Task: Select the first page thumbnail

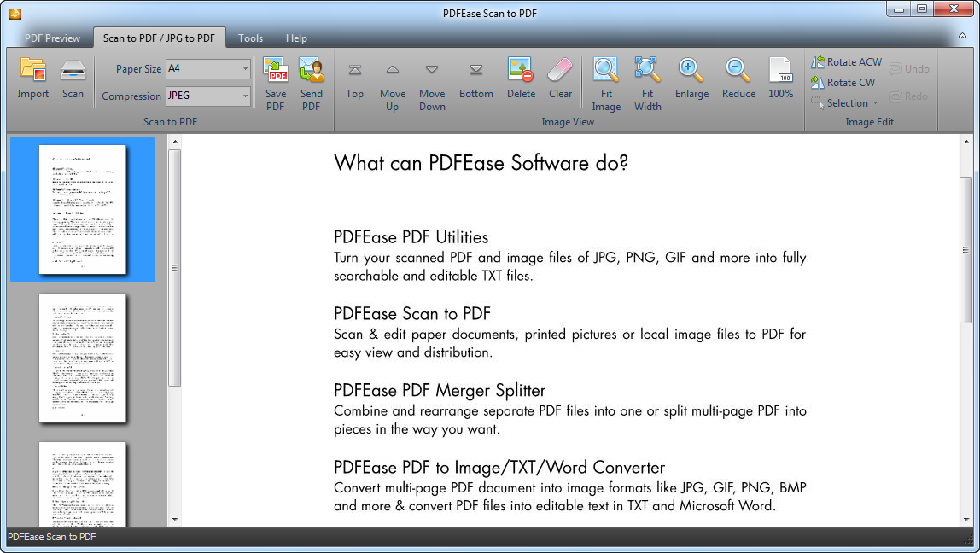Action: click(x=83, y=209)
